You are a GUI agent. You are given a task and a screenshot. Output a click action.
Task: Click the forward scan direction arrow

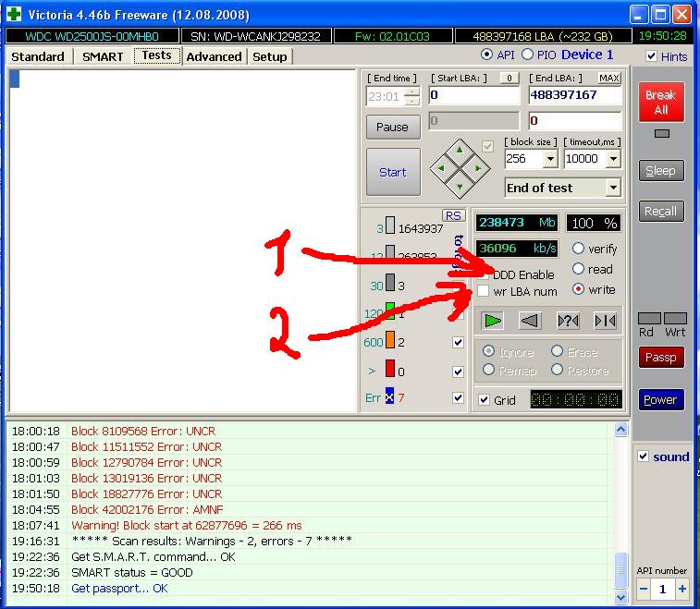click(493, 321)
